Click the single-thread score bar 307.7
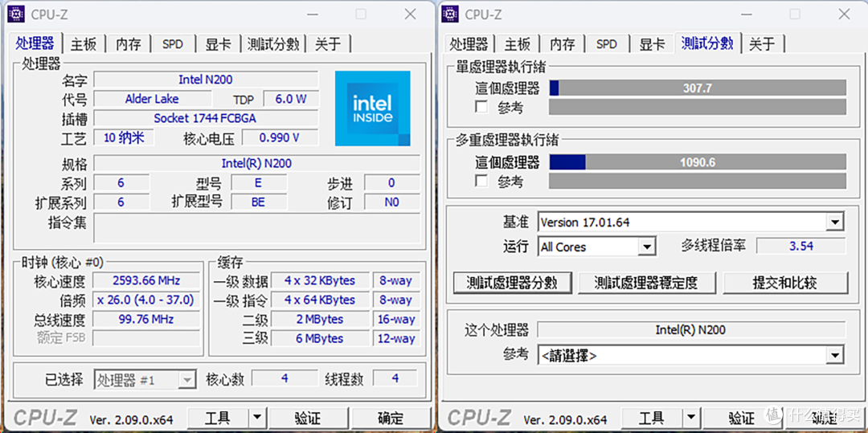The width and height of the screenshot is (868, 433). (x=698, y=88)
